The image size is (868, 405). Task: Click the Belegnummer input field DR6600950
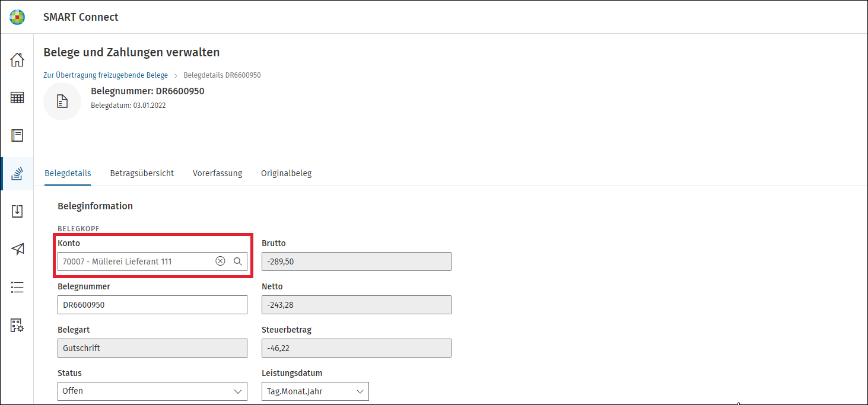[x=152, y=305]
